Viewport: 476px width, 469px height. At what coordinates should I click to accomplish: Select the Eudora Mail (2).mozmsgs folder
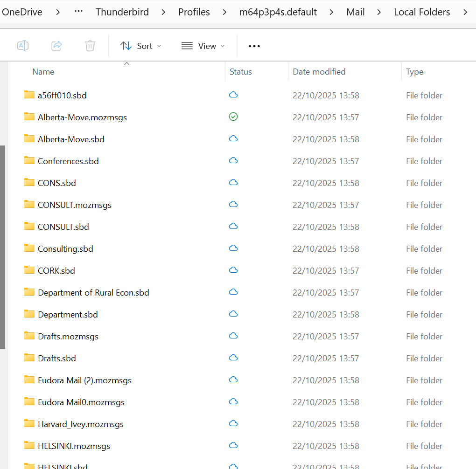84,380
